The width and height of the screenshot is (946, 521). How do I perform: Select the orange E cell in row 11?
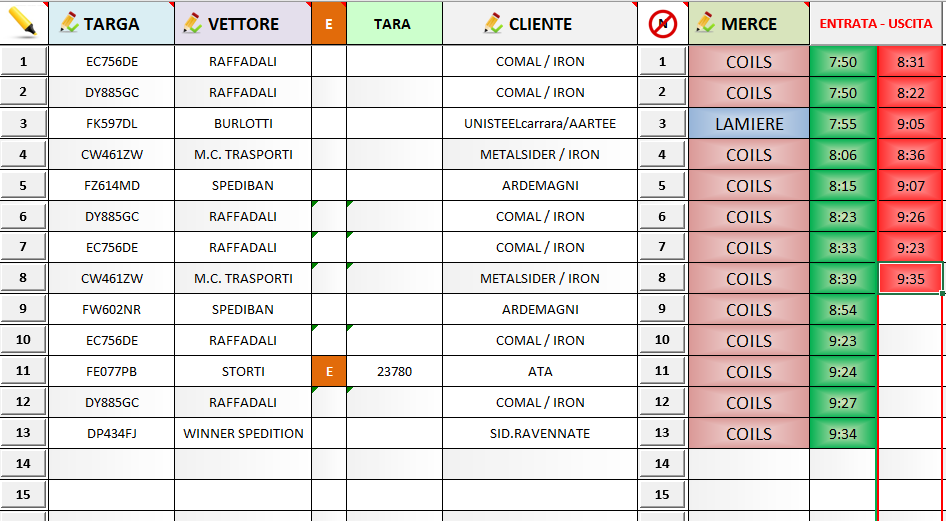pyautogui.click(x=329, y=371)
